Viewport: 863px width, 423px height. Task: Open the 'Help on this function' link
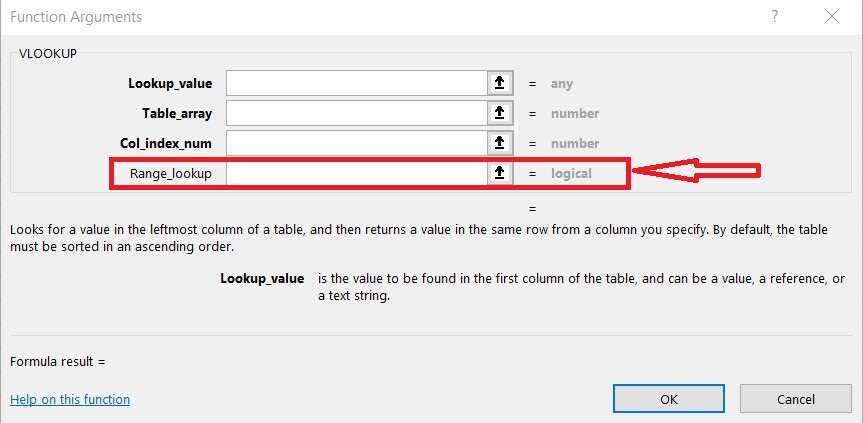[70, 399]
